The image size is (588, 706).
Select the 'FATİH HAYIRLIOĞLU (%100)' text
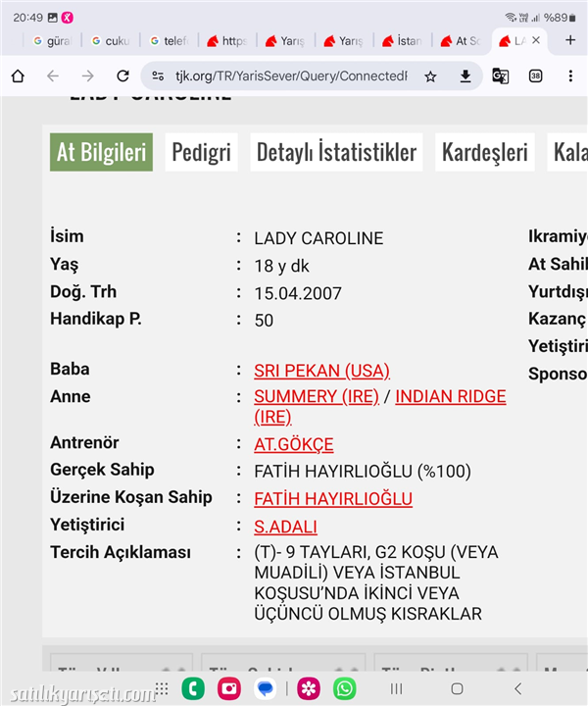[x=363, y=472]
